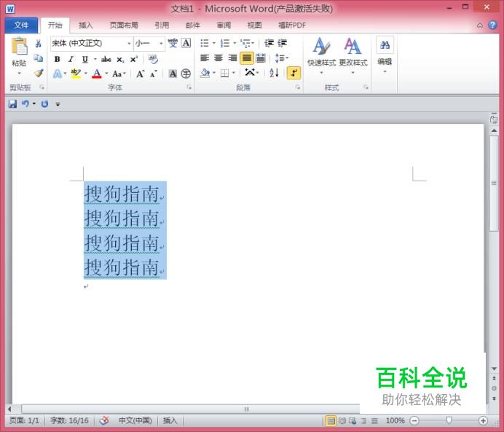Viewport: 504px width, 432px height.
Task: Open Asian layout icon
Action: [251, 73]
